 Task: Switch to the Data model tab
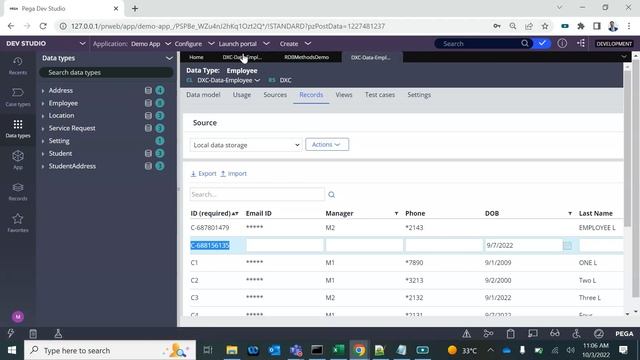click(203, 95)
